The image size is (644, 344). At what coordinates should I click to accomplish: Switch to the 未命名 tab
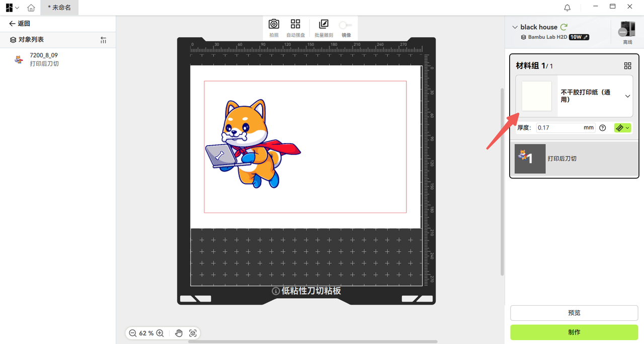pos(59,8)
